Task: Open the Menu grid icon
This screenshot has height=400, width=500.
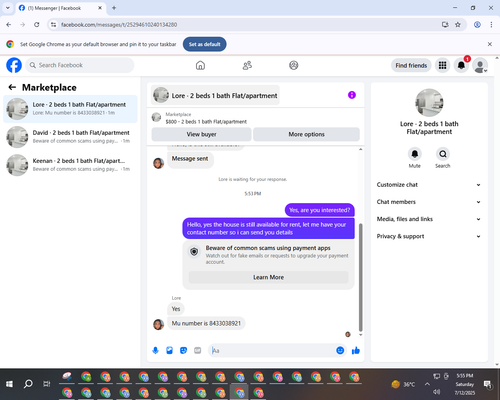Action: pyautogui.click(x=442, y=65)
